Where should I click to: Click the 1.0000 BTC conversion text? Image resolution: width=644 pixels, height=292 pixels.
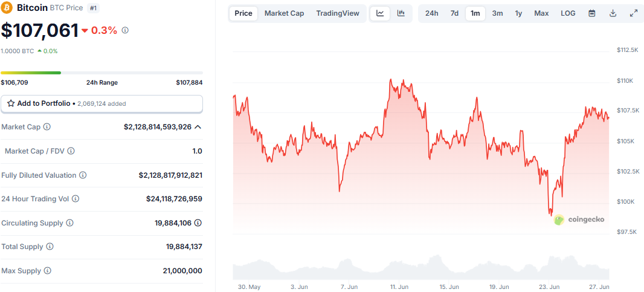click(18, 51)
